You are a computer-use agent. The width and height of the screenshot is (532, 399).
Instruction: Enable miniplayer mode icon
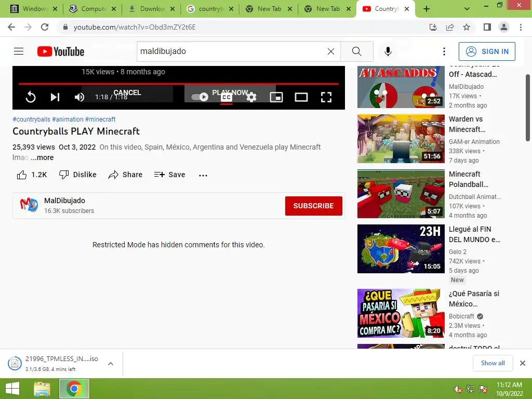(x=276, y=97)
